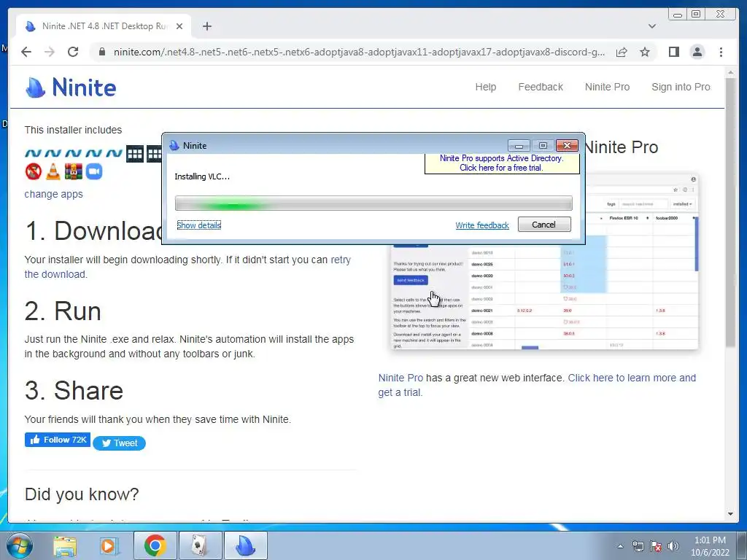Click the Ninite installer taskbar icon
This screenshot has width=747, height=560.
tap(245, 545)
